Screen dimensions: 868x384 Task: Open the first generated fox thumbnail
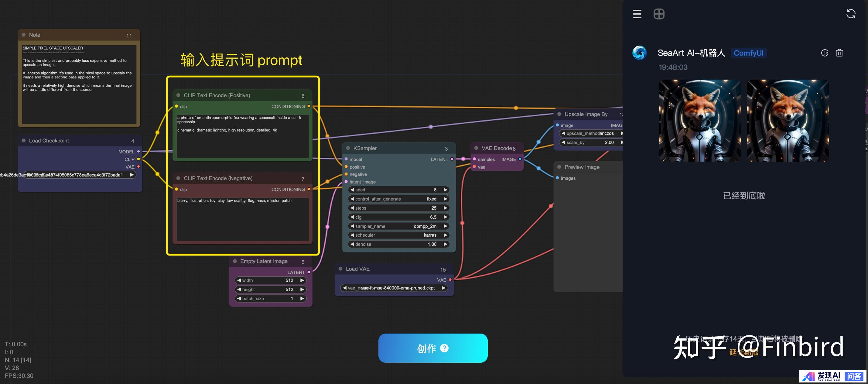tap(699, 120)
